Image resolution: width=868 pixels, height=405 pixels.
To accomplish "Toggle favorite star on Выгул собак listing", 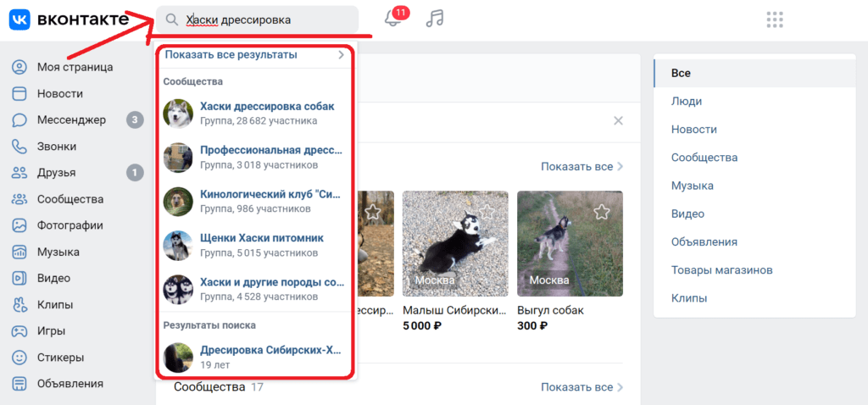I will (x=601, y=211).
